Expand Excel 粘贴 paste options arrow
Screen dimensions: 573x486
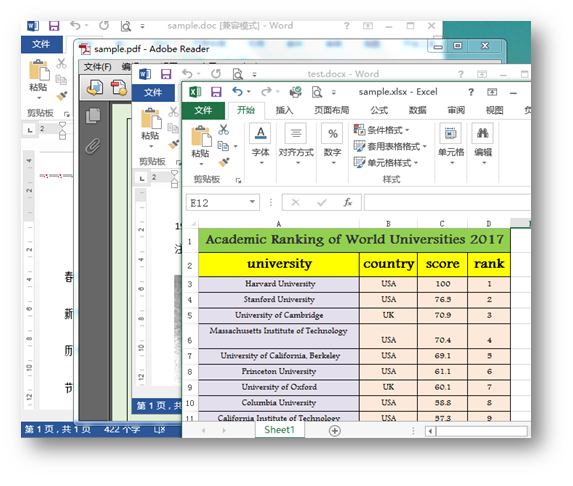[x=201, y=164]
